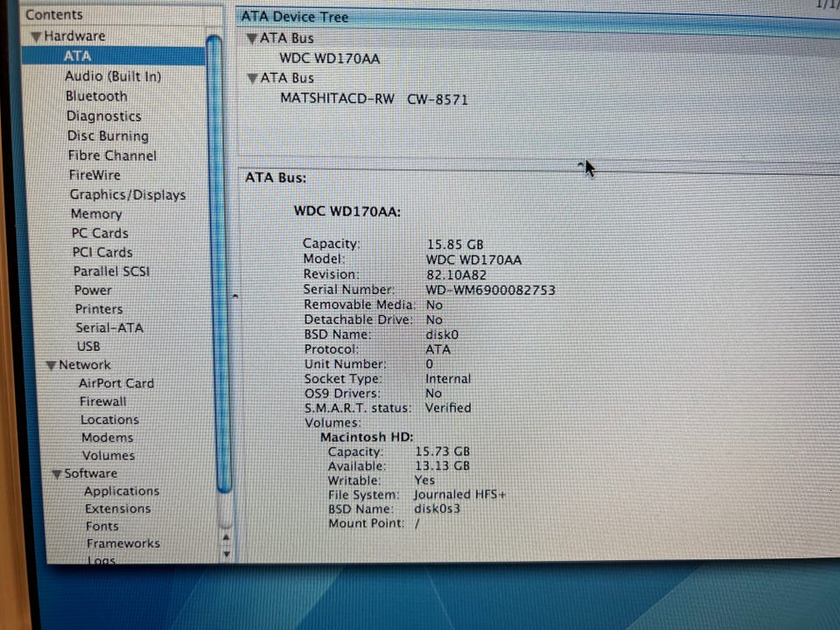Show Applications under Software
The image size is (840, 630).
(122, 491)
